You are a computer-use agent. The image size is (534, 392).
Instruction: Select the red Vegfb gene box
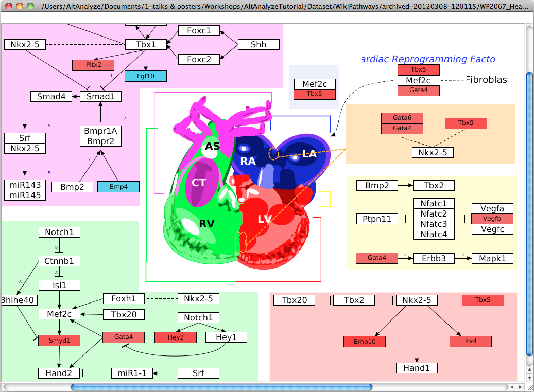(x=492, y=219)
